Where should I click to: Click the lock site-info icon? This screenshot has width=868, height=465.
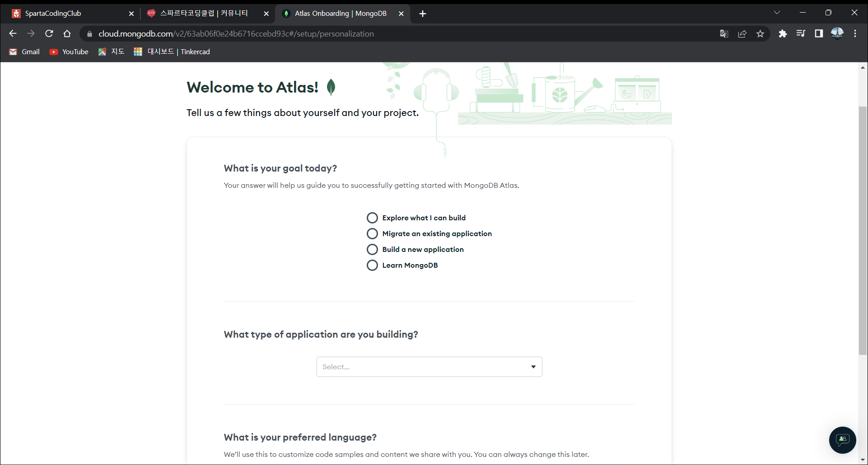pyautogui.click(x=89, y=34)
